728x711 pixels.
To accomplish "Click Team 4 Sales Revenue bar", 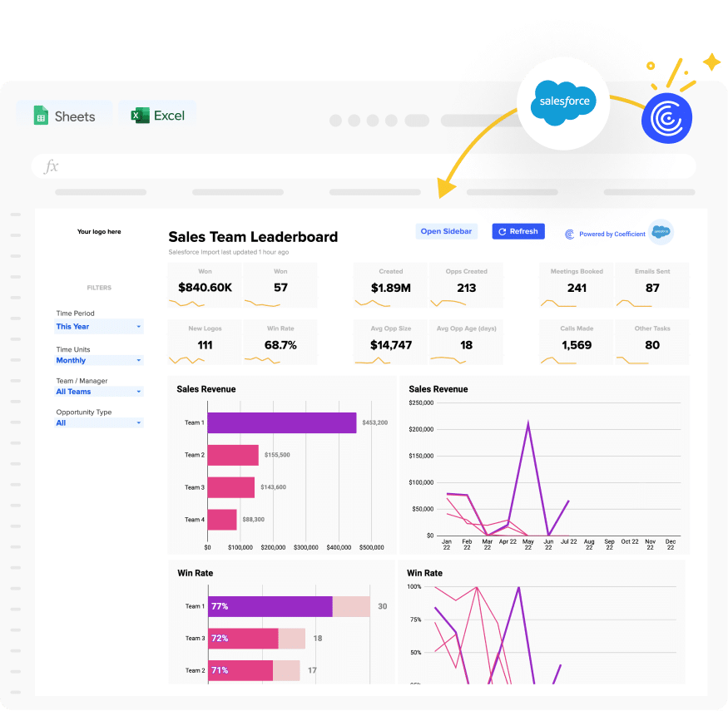I will (x=222, y=520).
